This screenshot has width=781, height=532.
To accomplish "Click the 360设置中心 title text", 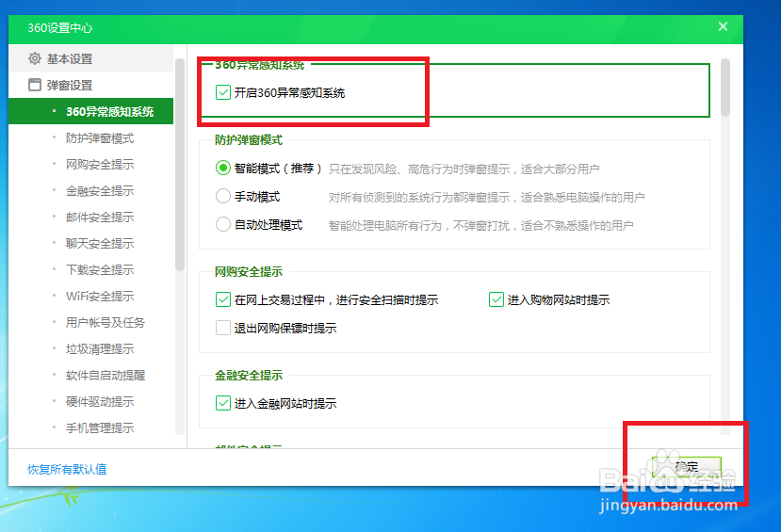I will (x=59, y=28).
